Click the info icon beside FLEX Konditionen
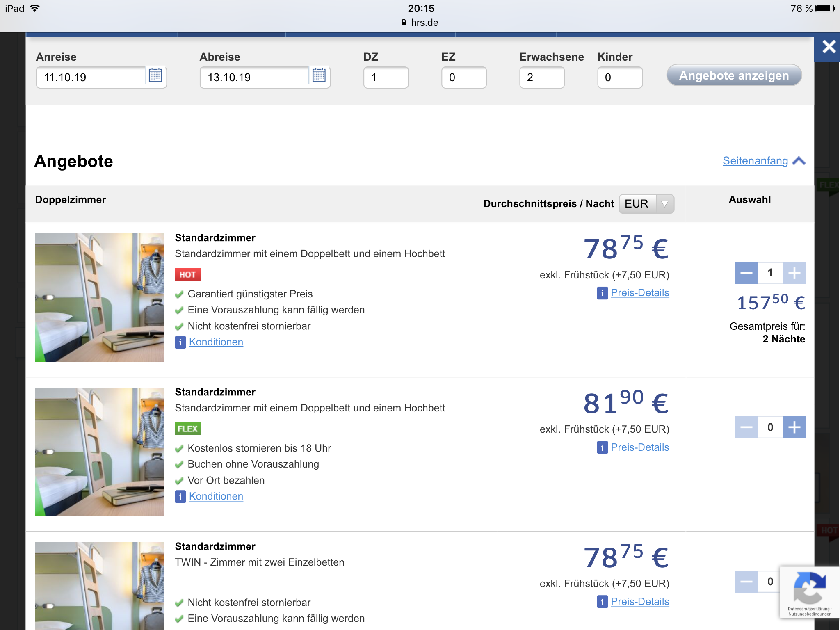The width and height of the screenshot is (840, 630). (x=180, y=497)
